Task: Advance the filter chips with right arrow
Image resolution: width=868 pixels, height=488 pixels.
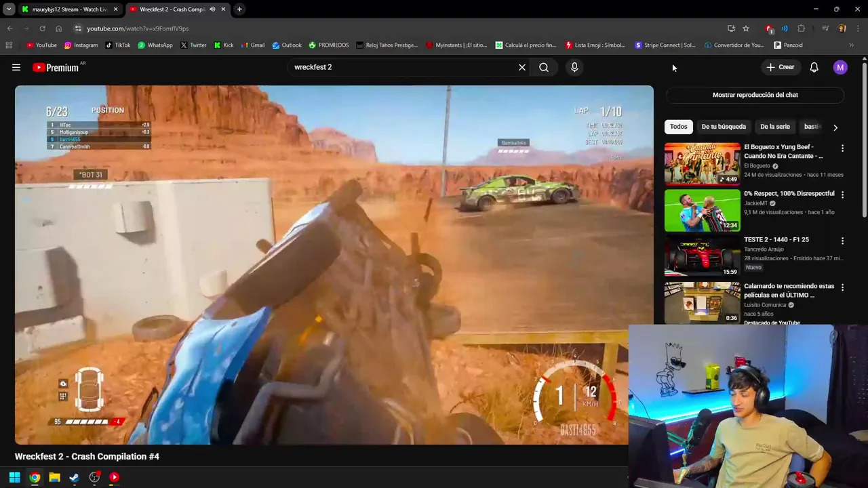Action: (835, 127)
